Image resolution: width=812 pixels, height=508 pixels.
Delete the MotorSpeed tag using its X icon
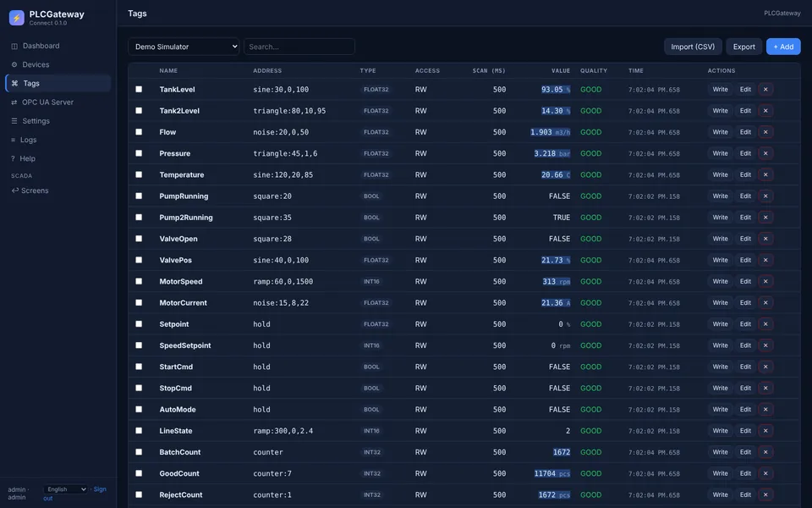[765, 281]
